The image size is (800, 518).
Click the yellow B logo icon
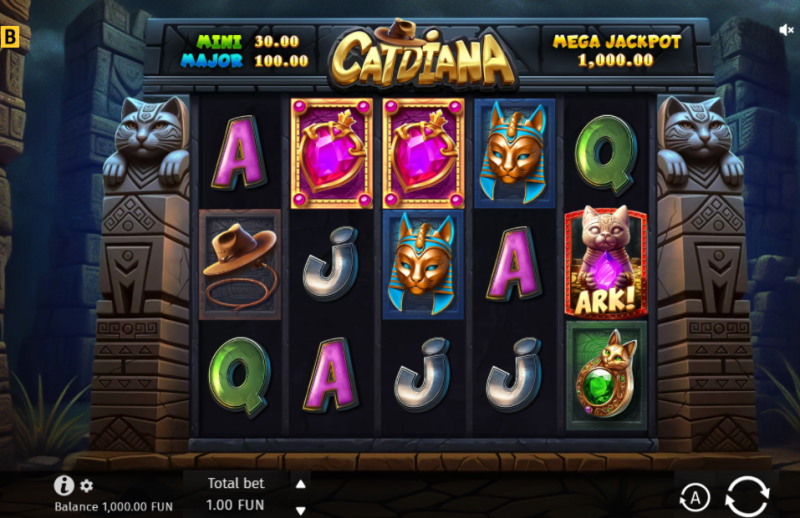point(9,37)
